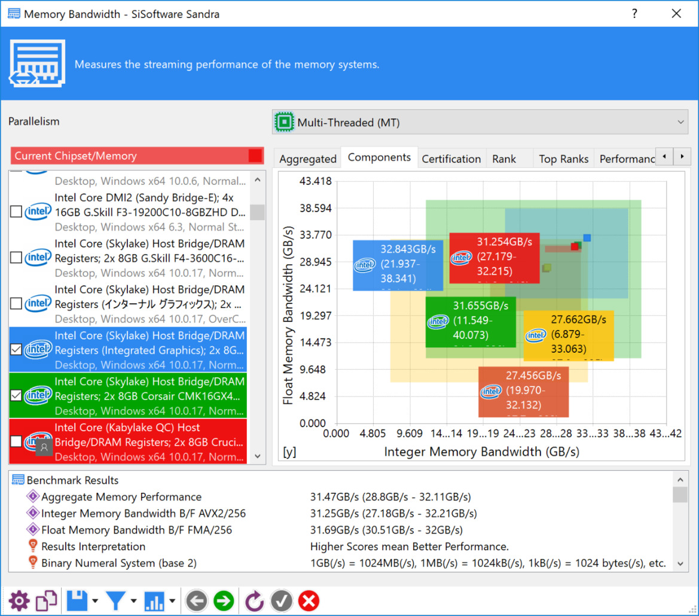This screenshot has height=616, width=699.
Task: Click the diamond icon beside Float Memory Bandwidth
Action: point(32,529)
